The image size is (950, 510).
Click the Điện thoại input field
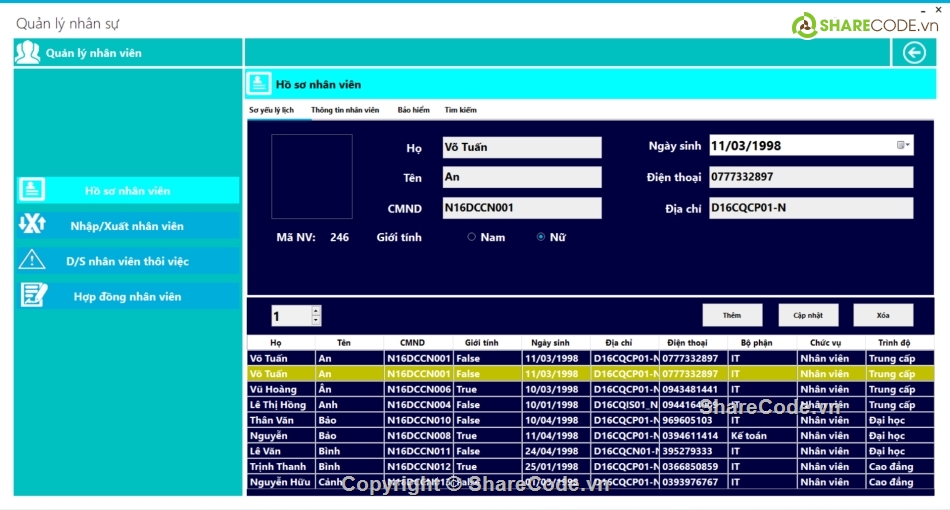(810, 177)
